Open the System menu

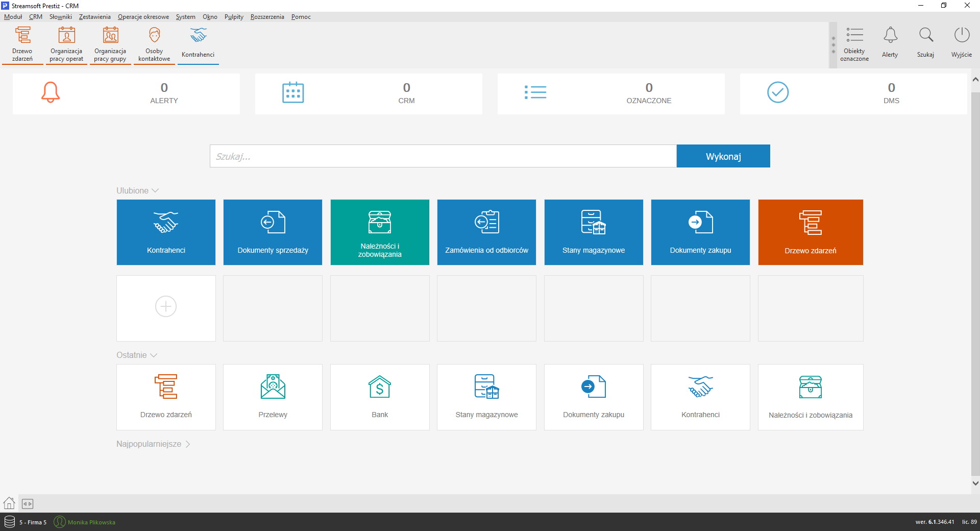pos(186,17)
